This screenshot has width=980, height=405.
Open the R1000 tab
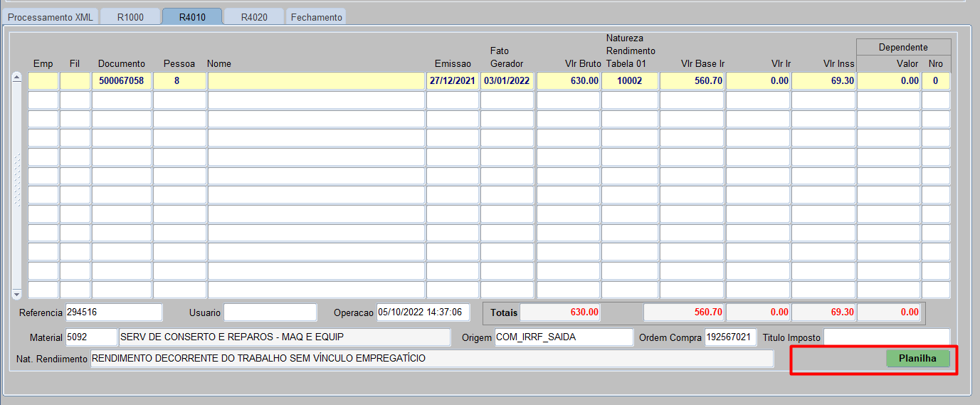[x=130, y=17]
